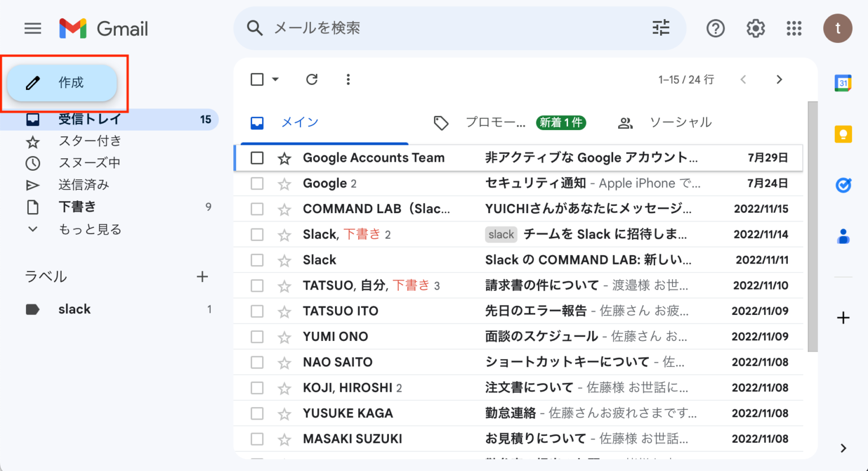The width and height of the screenshot is (868, 471).
Task: Open the account avatar 't'
Action: click(x=837, y=28)
